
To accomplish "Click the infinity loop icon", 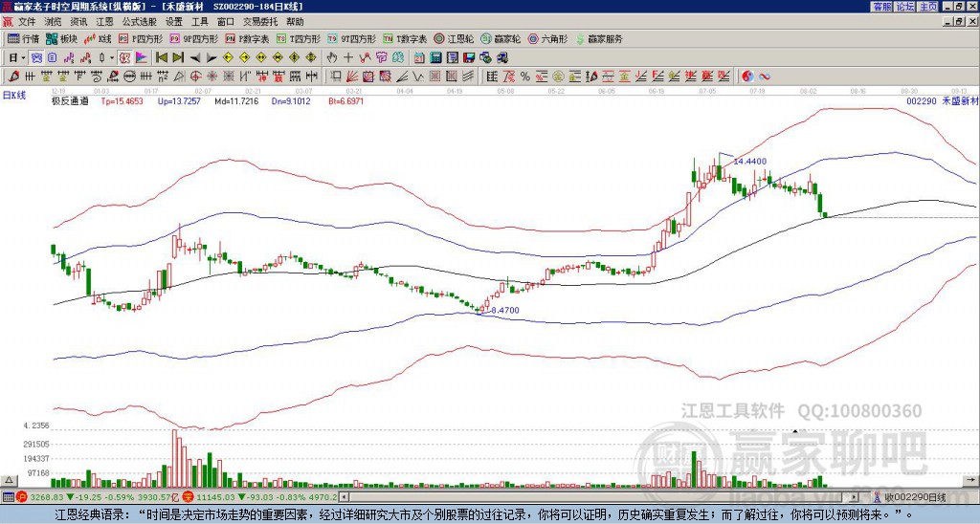I will tap(764, 76).
